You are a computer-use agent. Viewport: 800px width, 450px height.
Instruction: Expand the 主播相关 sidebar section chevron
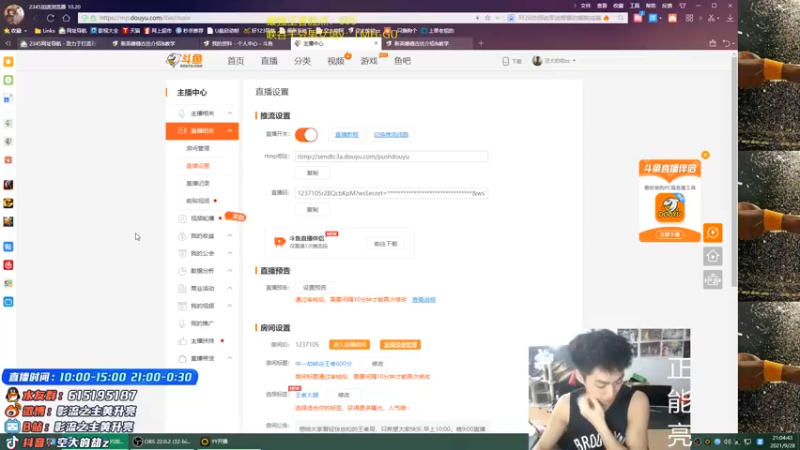pos(230,113)
